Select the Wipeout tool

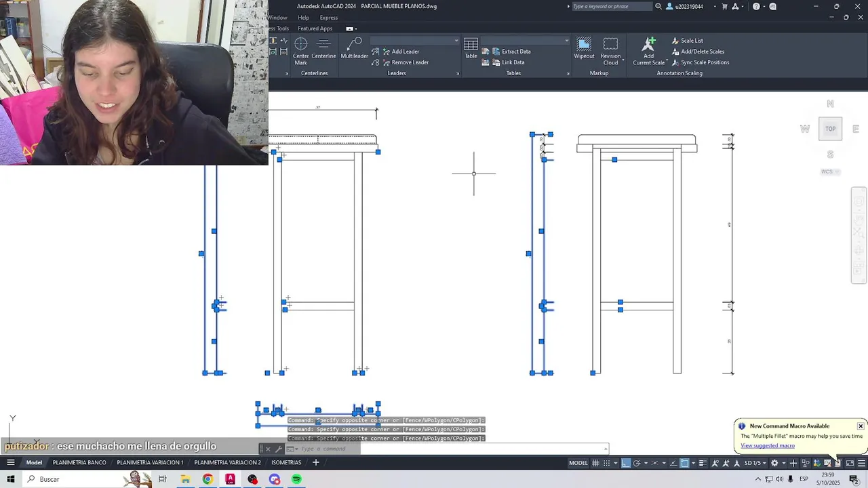point(584,49)
